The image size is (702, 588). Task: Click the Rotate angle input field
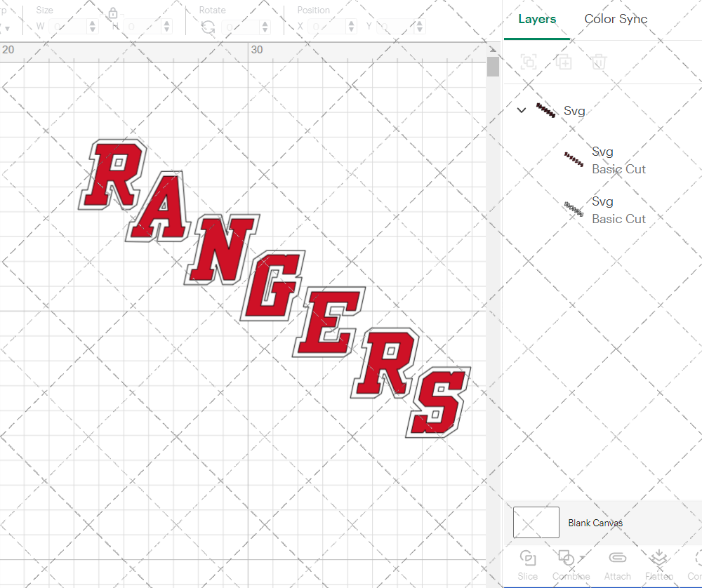(x=241, y=27)
